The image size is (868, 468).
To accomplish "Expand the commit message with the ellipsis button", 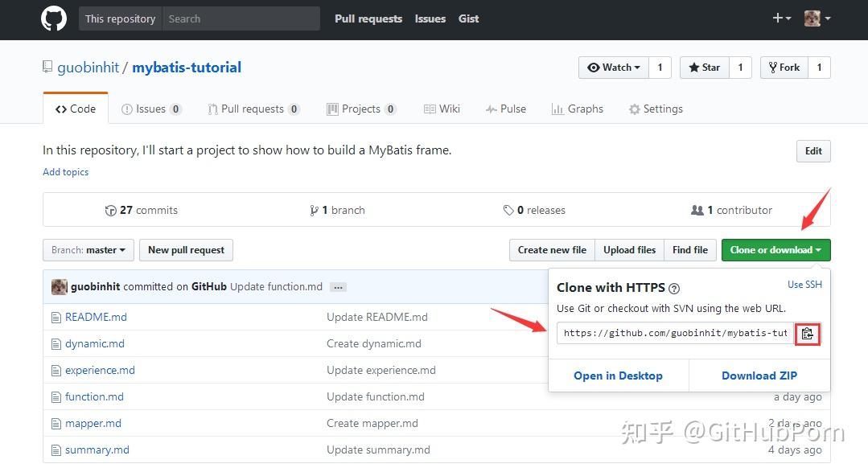I will pyautogui.click(x=338, y=286).
